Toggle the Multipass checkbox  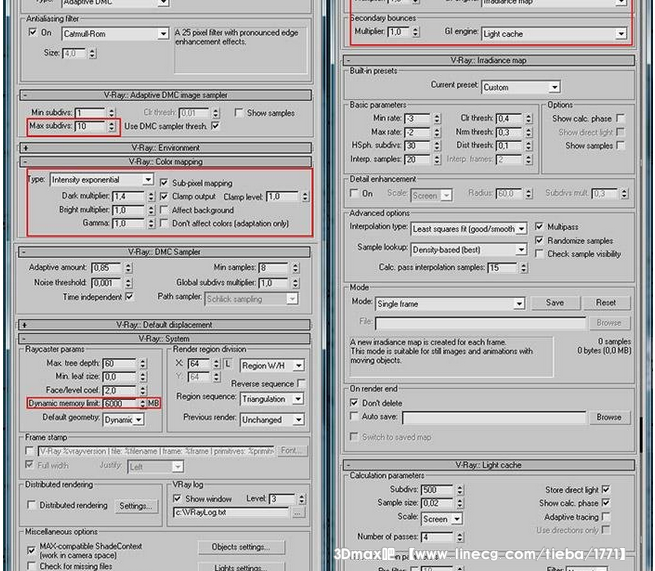coord(539,226)
